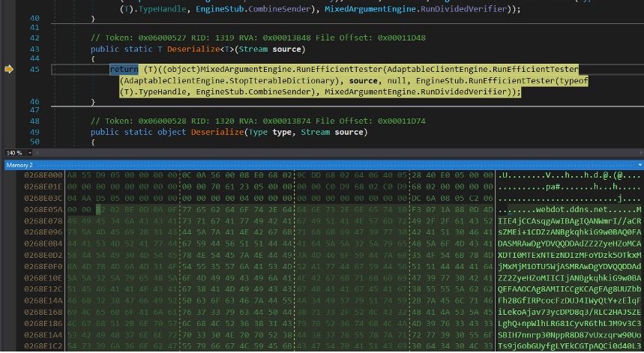Click the left scroll arrow beside the zoom box

(x=36, y=153)
